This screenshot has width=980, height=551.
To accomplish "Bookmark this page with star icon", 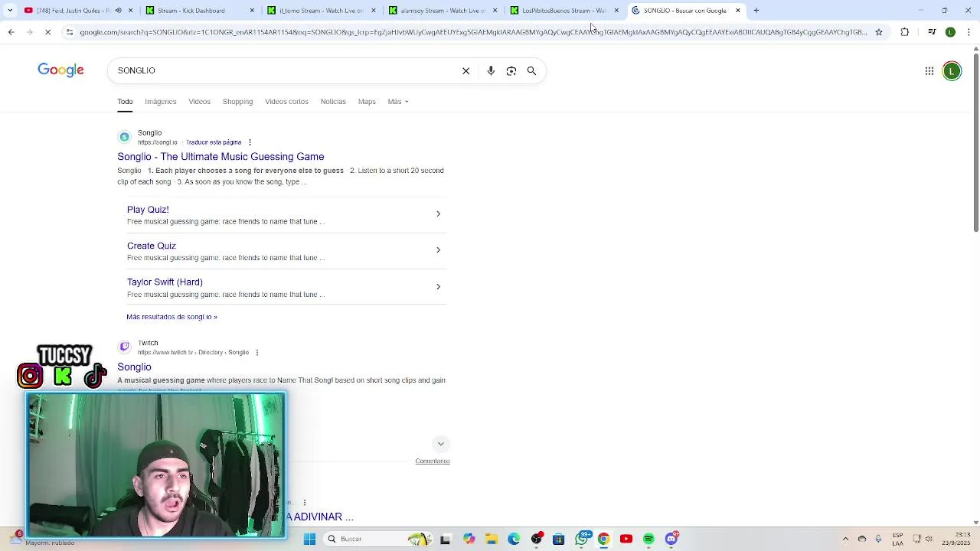I will [x=879, y=32].
